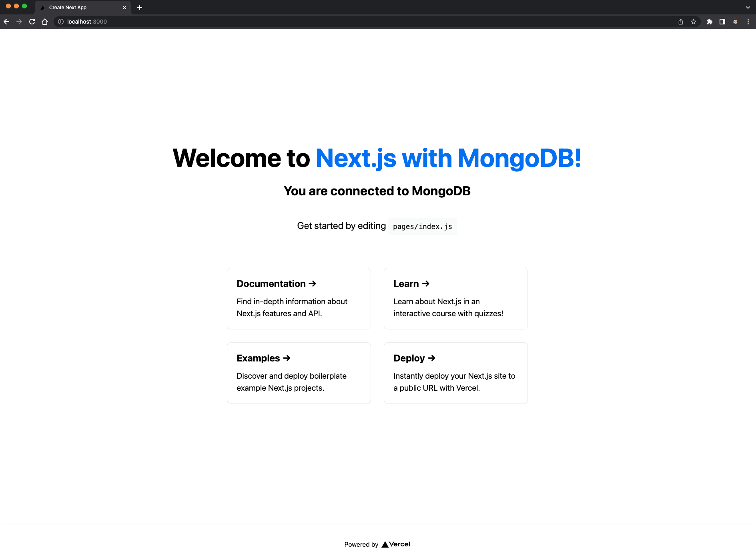Open the extensions puzzle-piece icon

[x=710, y=22]
